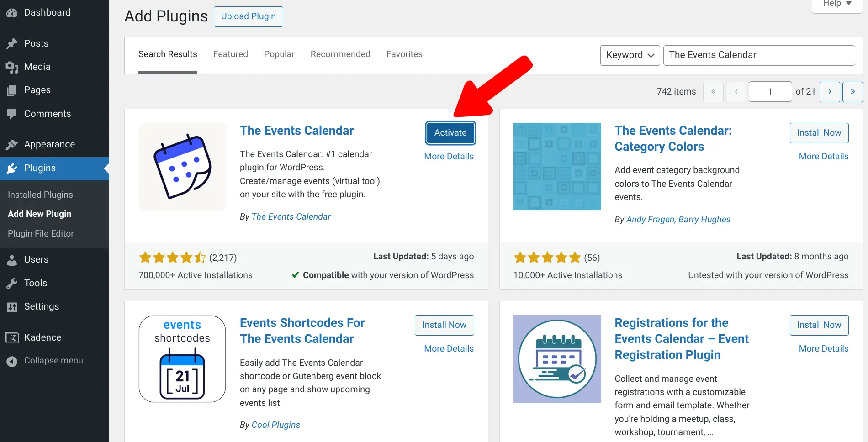Click '10,000+ Active Installations' text

(x=567, y=275)
